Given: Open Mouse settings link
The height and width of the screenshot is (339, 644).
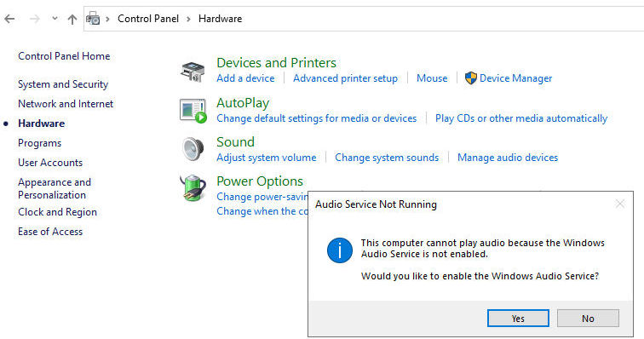Looking at the screenshot, I should (432, 78).
